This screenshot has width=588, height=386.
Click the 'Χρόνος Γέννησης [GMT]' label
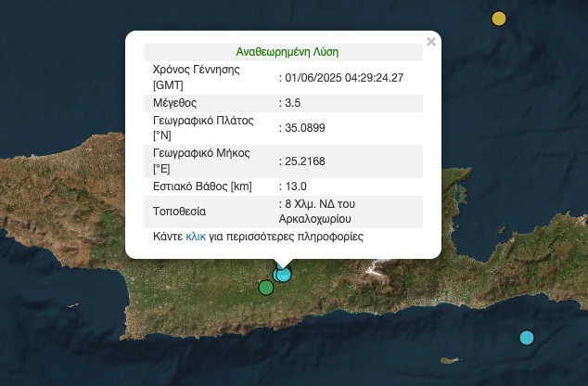tap(196, 77)
